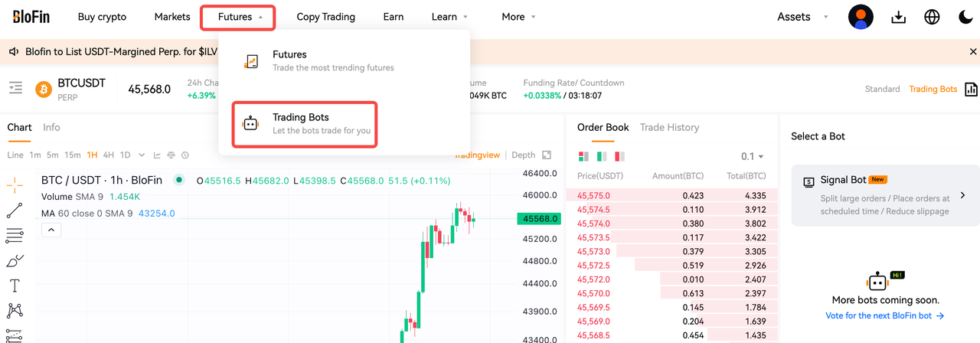This screenshot has width=980, height=343.
Task: Expand chart to fullscreen
Action: tap(547, 155)
